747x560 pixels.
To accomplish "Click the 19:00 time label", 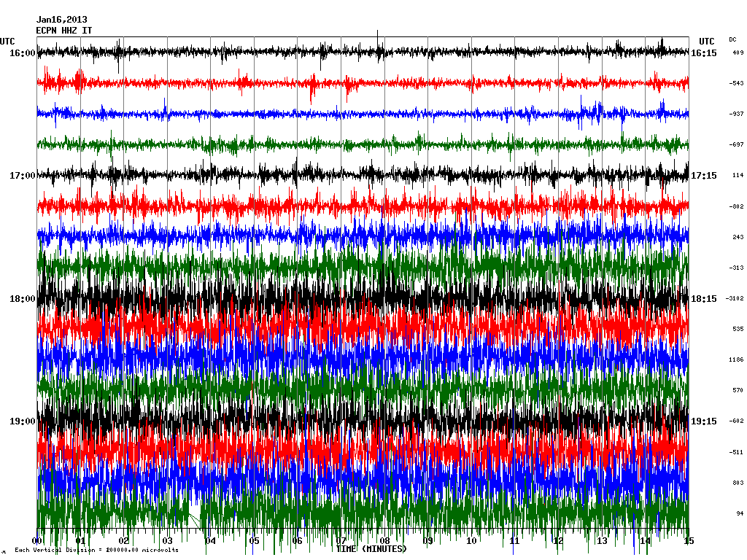I will pyautogui.click(x=23, y=421).
